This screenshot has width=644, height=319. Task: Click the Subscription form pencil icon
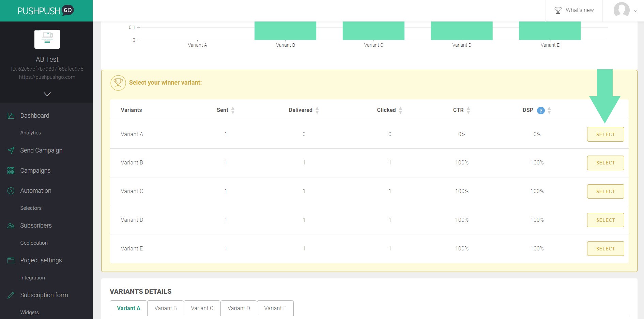tap(11, 295)
